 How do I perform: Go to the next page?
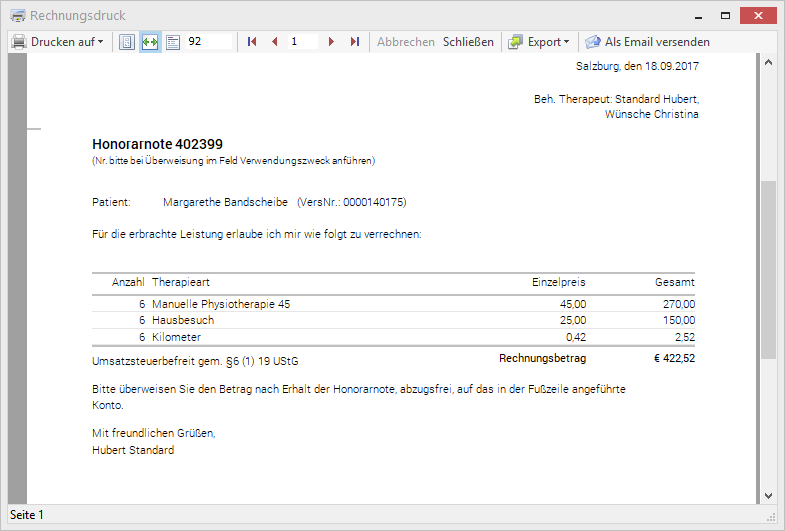coord(331,42)
